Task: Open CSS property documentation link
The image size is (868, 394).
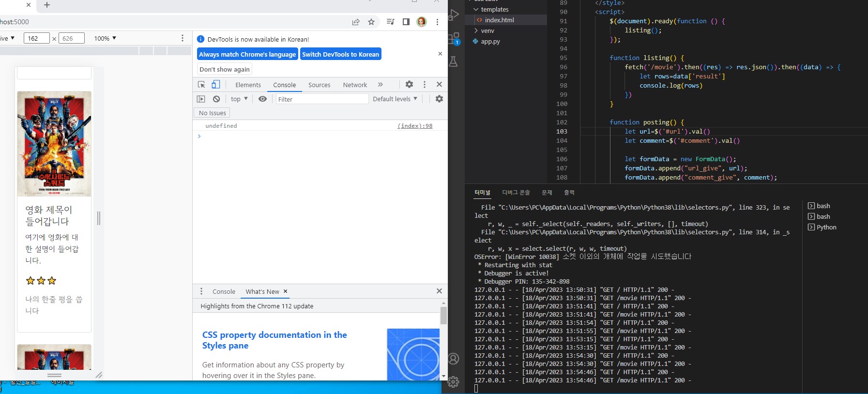Action: 274,340
